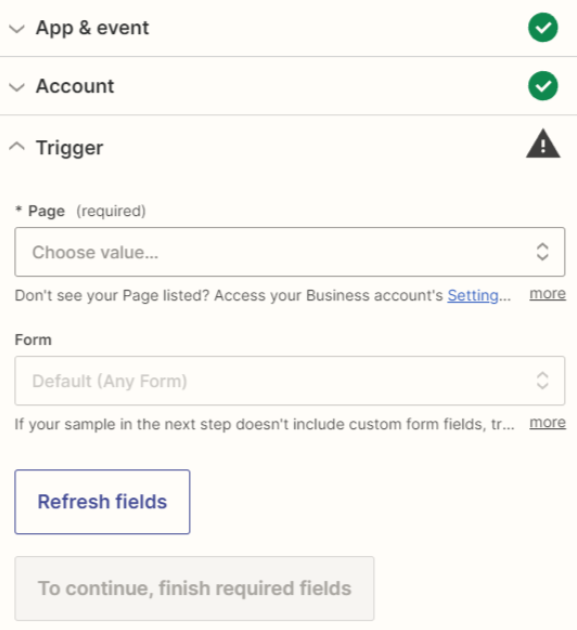Click the up-down arrows icon in Page field
The width and height of the screenshot is (577, 630).
(x=542, y=252)
